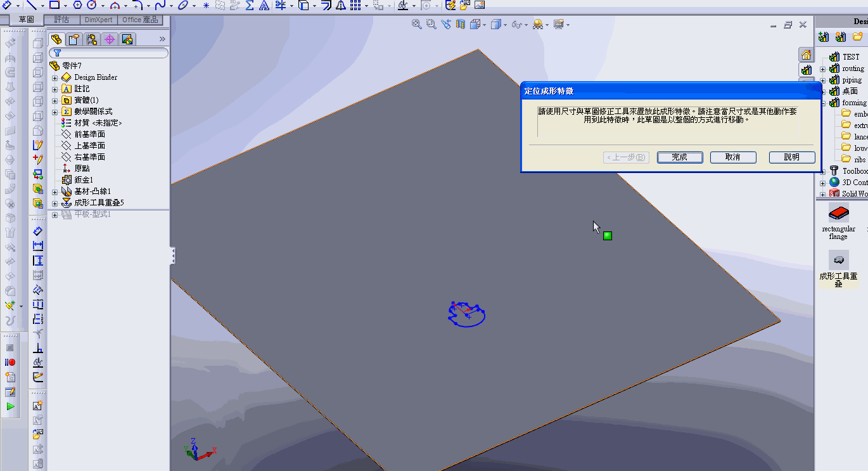Open the view orientation dropdown arrow
This screenshot has height=471, width=868.
click(484, 25)
